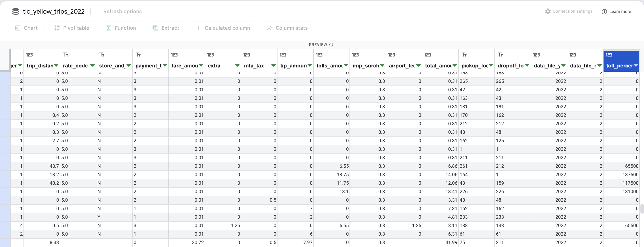Click the vertical scrollbar thumb on the right

pyautogui.click(x=642, y=209)
